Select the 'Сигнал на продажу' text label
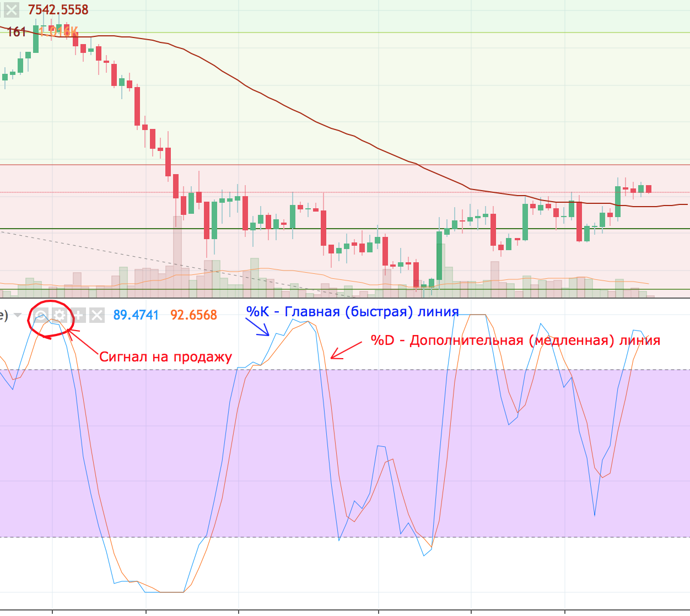This screenshot has width=690, height=616. click(x=165, y=356)
